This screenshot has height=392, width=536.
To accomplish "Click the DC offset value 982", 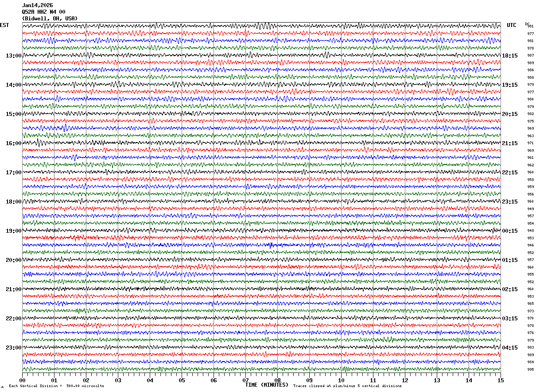I will click(x=530, y=114).
